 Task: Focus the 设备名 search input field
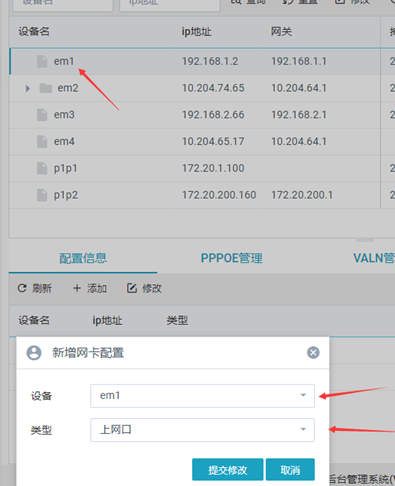pyautogui.click(x=63, y=5)
